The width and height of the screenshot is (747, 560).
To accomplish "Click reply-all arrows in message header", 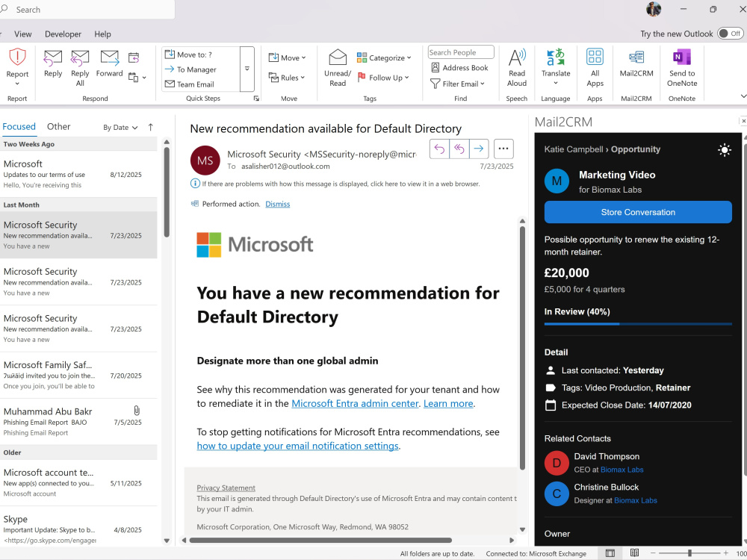I will [459, 149].
